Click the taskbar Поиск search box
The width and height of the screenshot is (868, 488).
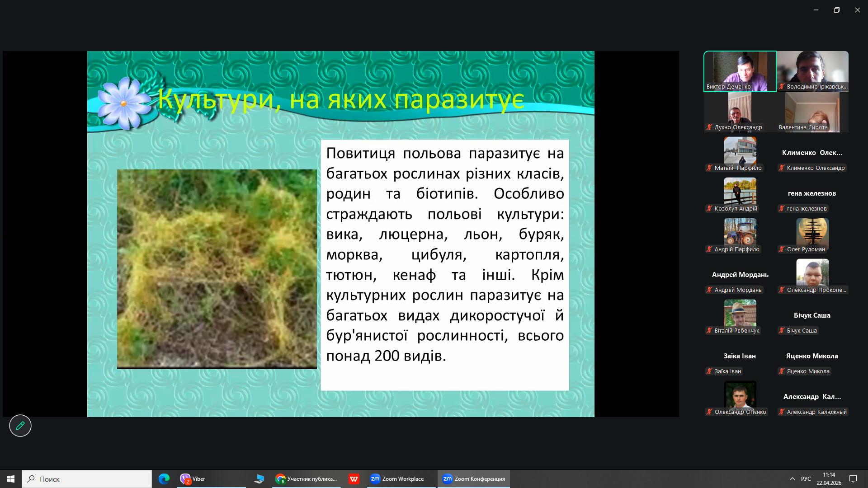[x=87, y=479]
